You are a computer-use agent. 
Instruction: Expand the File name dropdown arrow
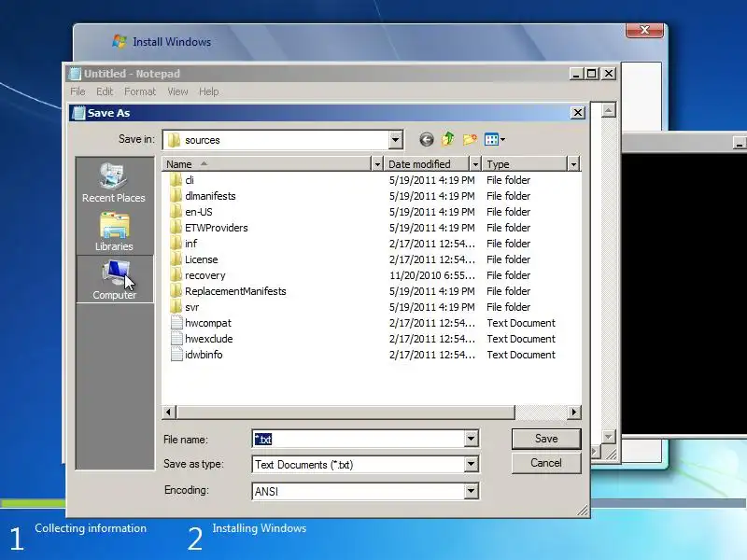coord(471,439)
